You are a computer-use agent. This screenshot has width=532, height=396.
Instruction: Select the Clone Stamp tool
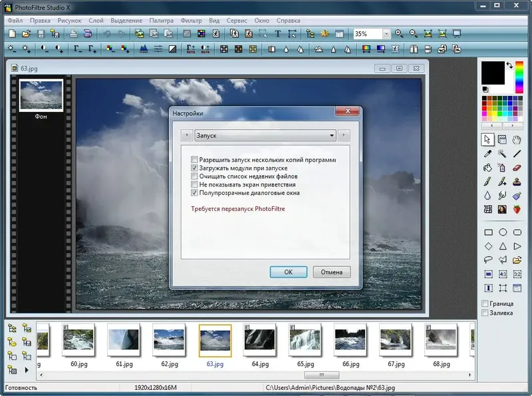516,182
